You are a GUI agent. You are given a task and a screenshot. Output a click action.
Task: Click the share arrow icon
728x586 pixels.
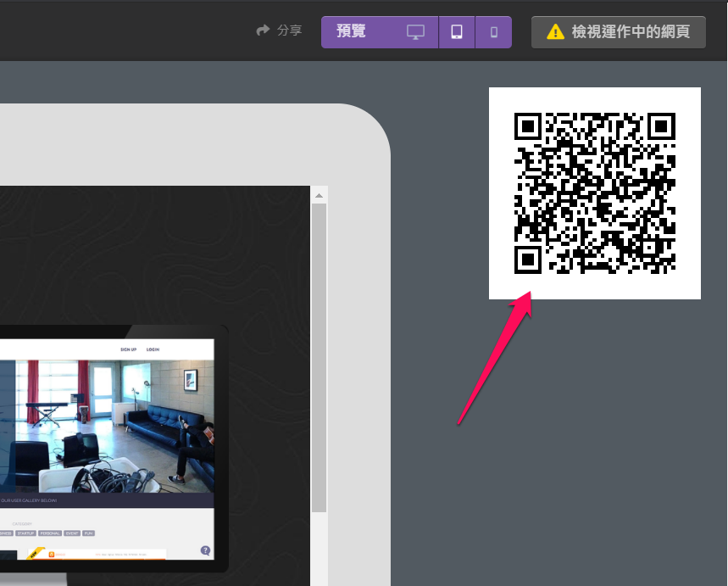click(x=263, y=31)
